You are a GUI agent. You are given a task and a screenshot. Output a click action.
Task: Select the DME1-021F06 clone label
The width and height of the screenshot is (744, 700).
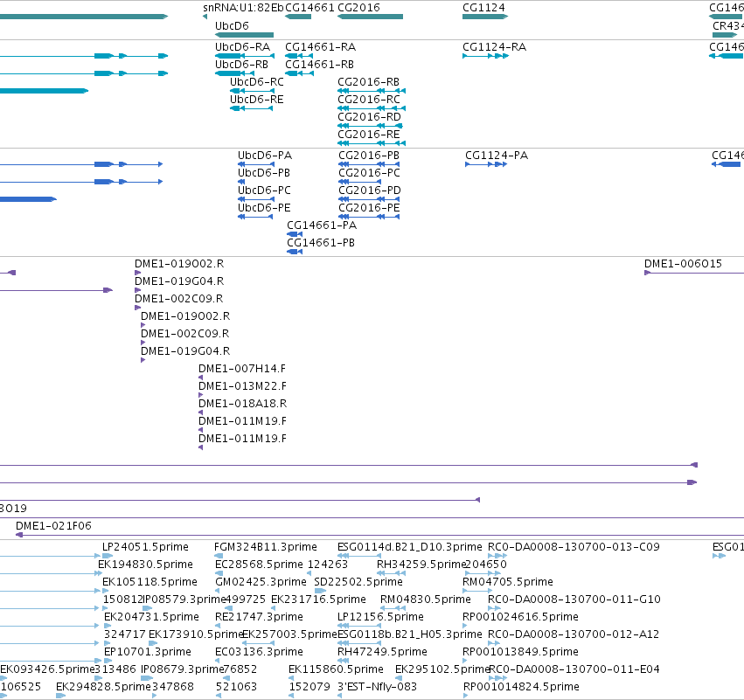point(53,526)
